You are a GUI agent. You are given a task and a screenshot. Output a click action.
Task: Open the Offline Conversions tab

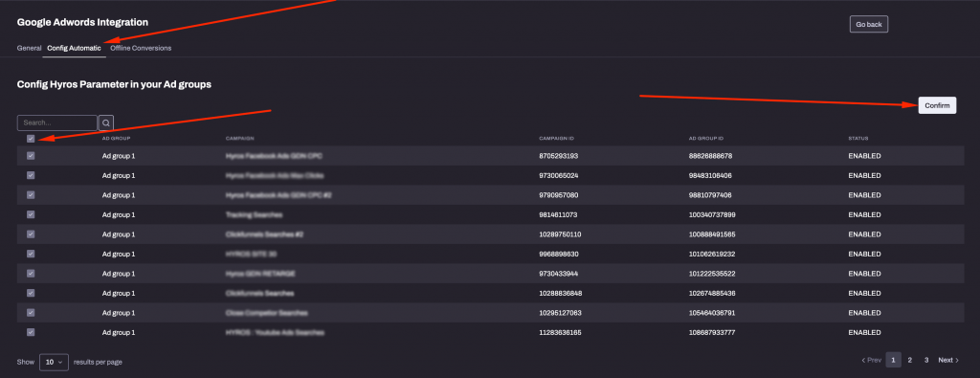[141, 48]
